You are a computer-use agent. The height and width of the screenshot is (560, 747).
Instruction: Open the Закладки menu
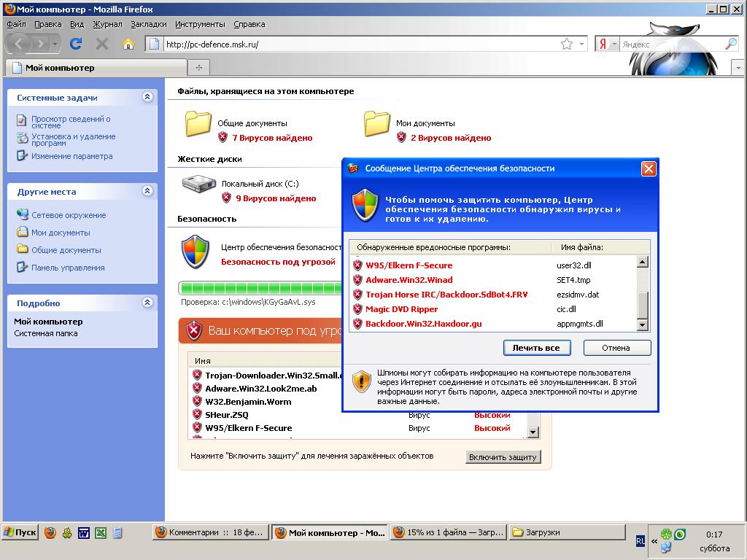click(148, 24)
